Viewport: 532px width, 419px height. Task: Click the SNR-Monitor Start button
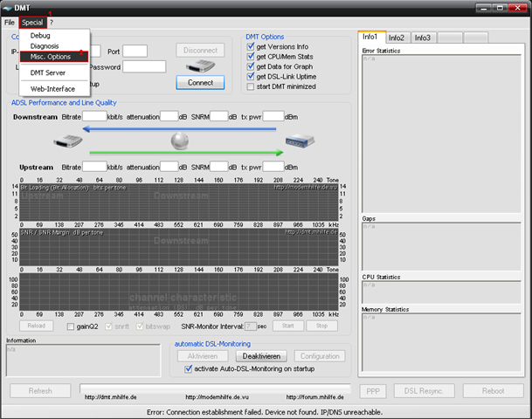pyautogui.click(x=287, y=326)
